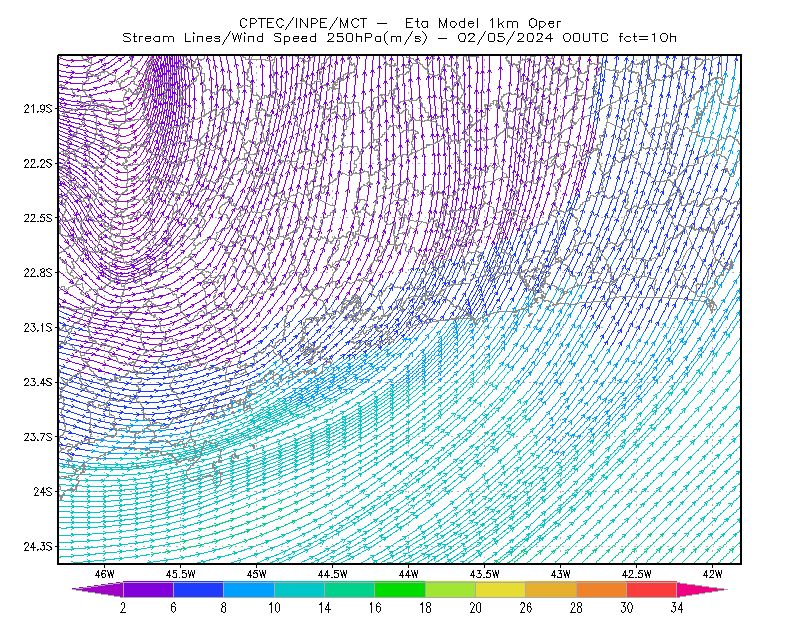Viewport: 800px width, 618px height.
Task: Click the dark blue 6–8 legend swatch
Action: 198,589
